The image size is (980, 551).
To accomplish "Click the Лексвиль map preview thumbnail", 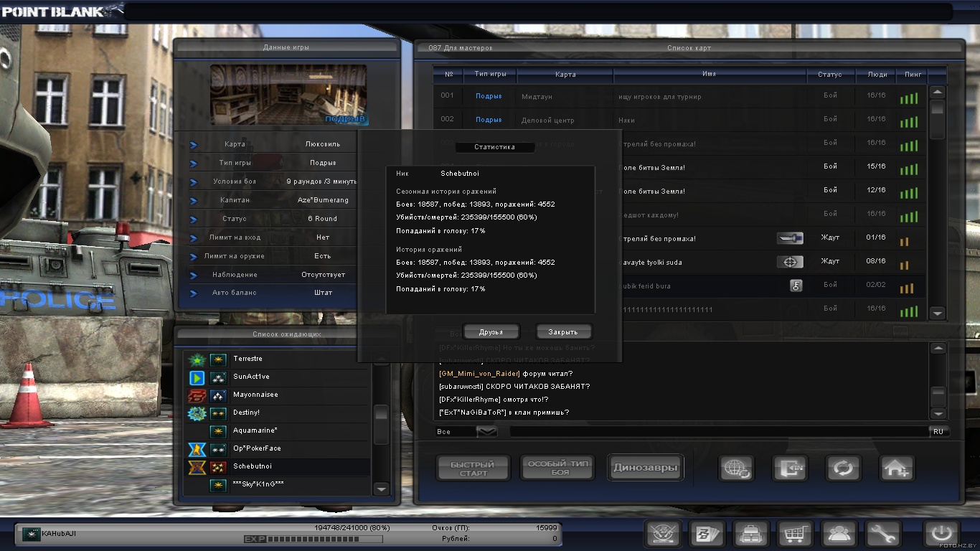I will 288,95.
